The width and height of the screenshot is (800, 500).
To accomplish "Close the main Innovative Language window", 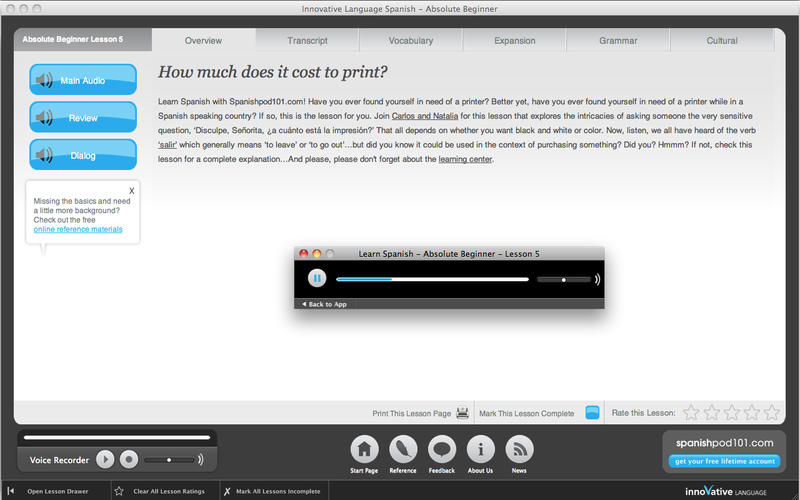I will pos(10,9).
